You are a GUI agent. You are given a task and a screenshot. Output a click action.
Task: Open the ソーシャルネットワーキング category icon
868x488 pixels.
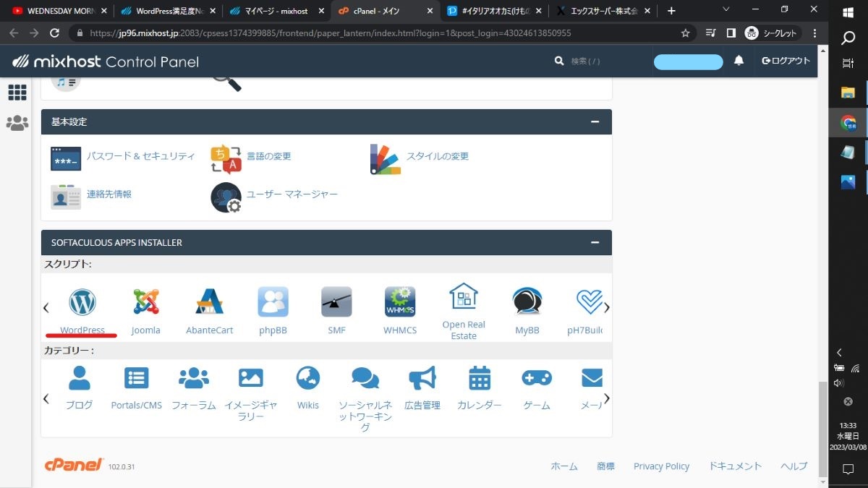[x=365, y=377]
